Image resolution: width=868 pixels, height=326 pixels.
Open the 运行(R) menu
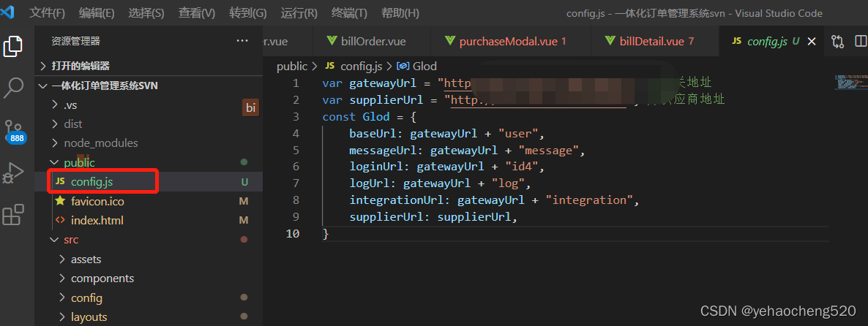tap(299, 13)
